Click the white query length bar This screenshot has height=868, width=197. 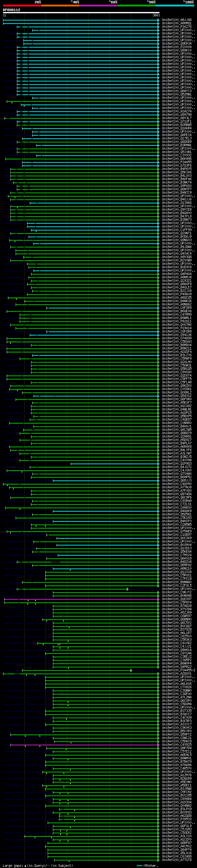tap(81, 13)
